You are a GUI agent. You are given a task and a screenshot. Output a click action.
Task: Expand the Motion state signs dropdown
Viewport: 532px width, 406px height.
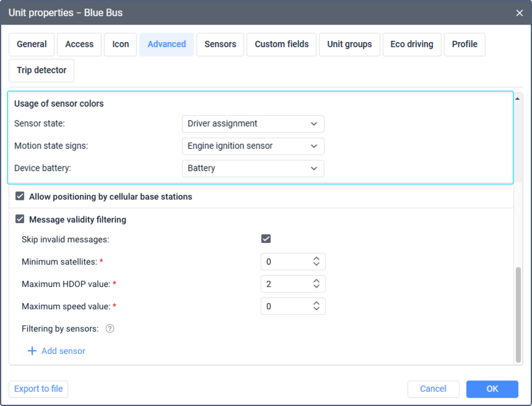(253, 146)
